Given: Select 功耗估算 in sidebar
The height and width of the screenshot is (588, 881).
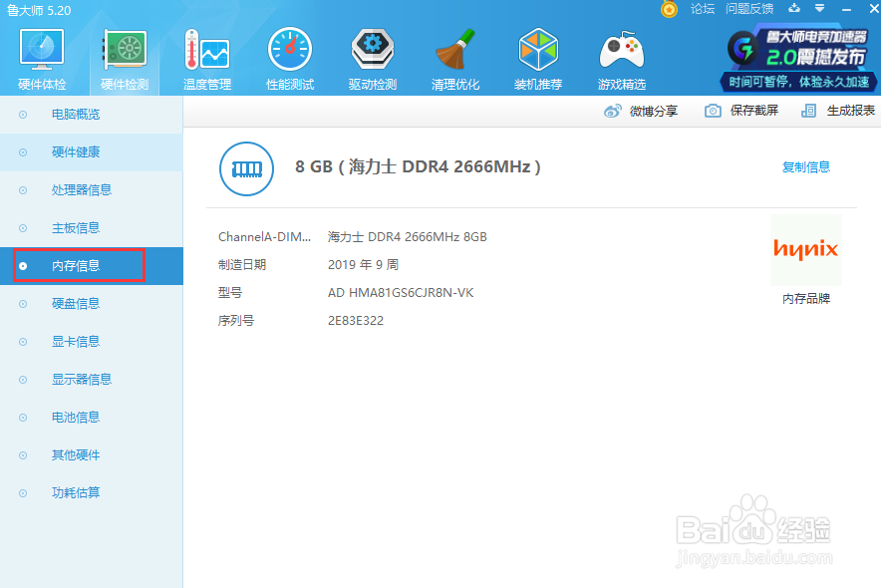Looking at the screenshot, I should [91, 493].
